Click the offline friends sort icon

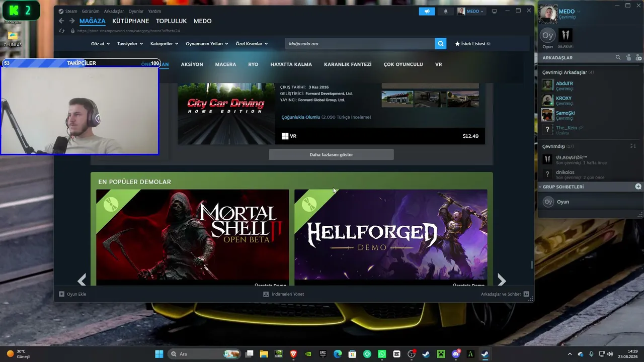tap(633, 146)
